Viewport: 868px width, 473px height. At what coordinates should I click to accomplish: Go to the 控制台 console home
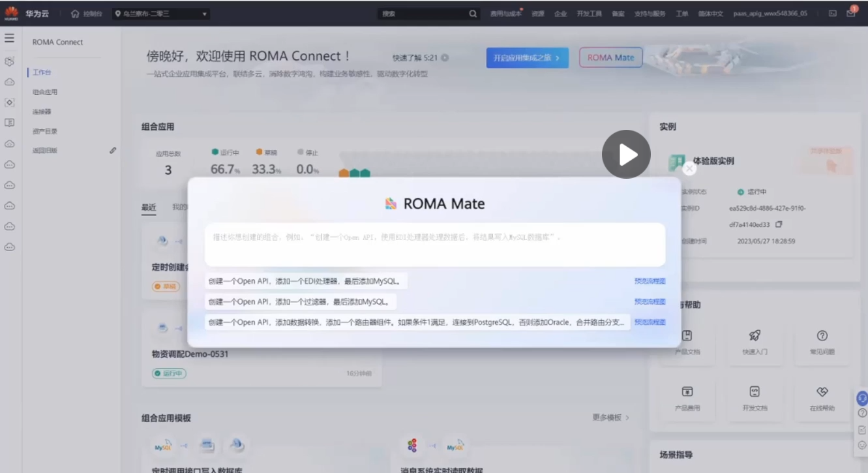pos(86,14)
